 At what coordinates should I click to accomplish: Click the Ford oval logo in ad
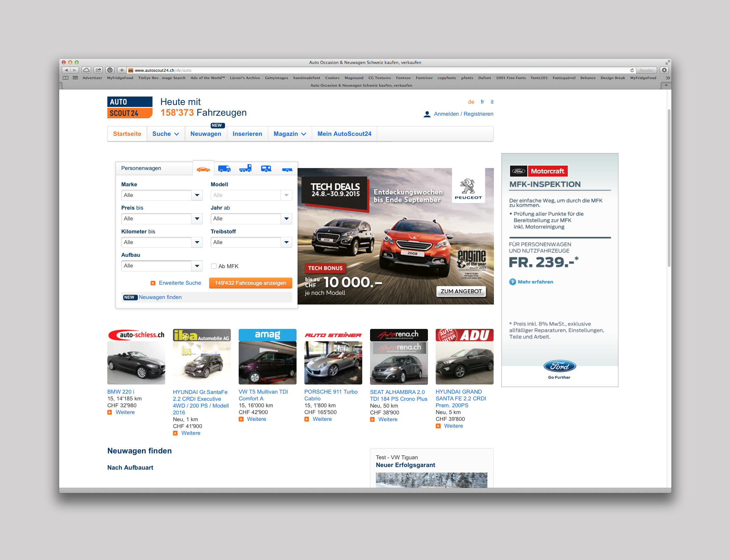(x=560, y=366)
